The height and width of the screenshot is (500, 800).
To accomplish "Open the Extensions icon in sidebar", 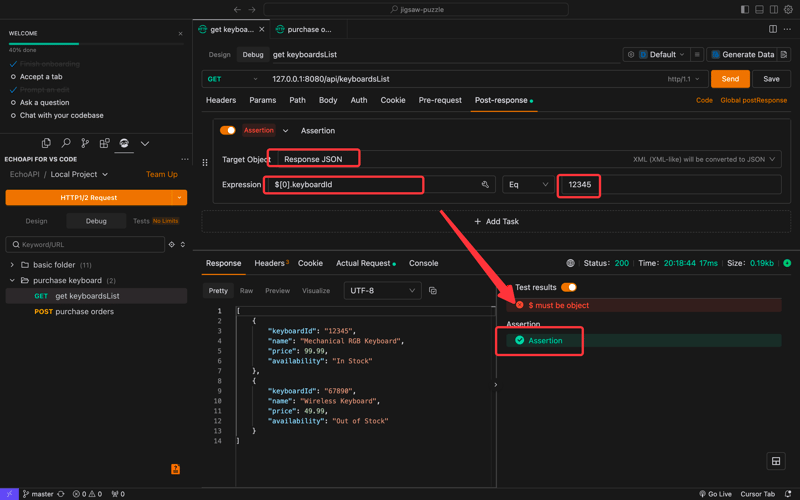I will 104,144.
